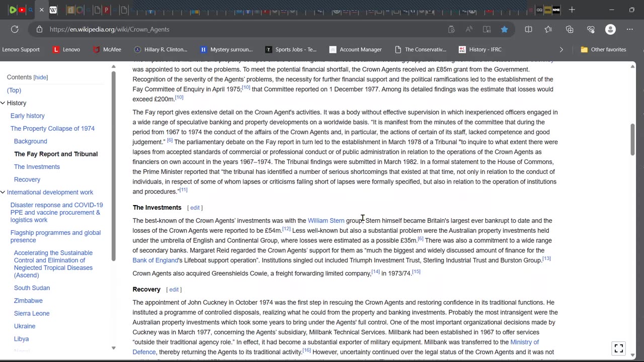The height and width of the screenshot is (362, 644).
Task: Go to Flagship programmes and global presence
Action: 55,236
